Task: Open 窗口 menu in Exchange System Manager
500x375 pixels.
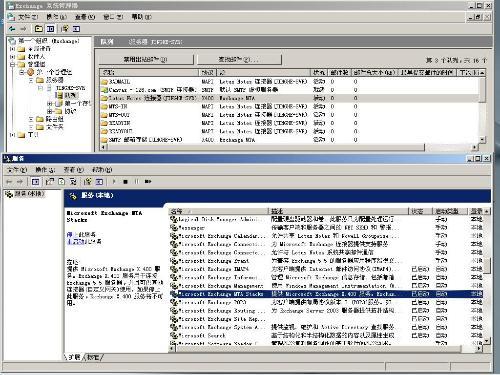Action: (113, 17)
